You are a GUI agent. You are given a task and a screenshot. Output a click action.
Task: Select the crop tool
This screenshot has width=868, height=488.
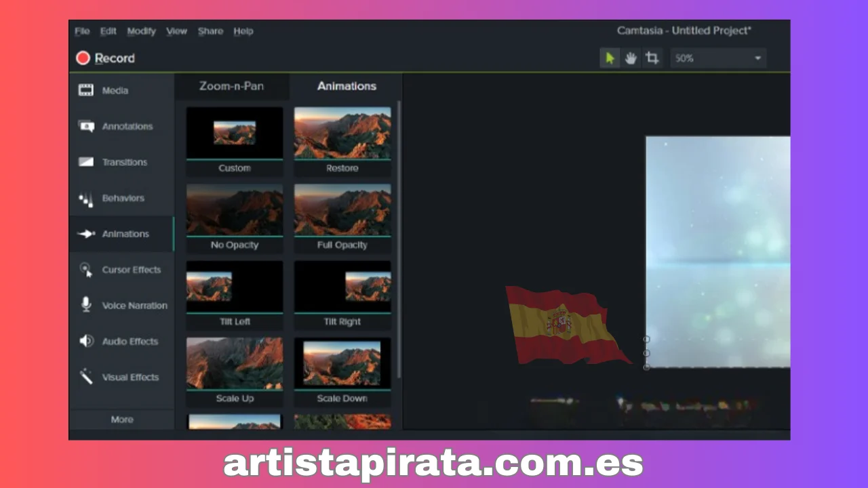tap(652, 58)
